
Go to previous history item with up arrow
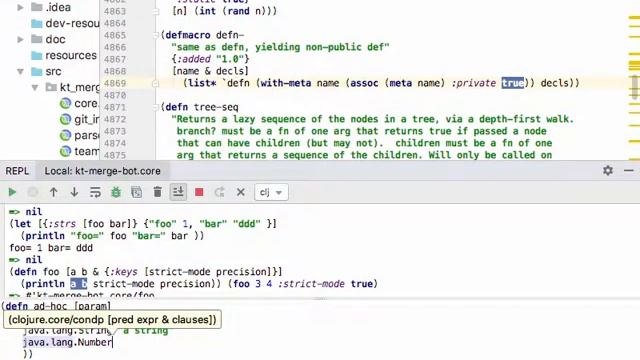pos(53,192)
